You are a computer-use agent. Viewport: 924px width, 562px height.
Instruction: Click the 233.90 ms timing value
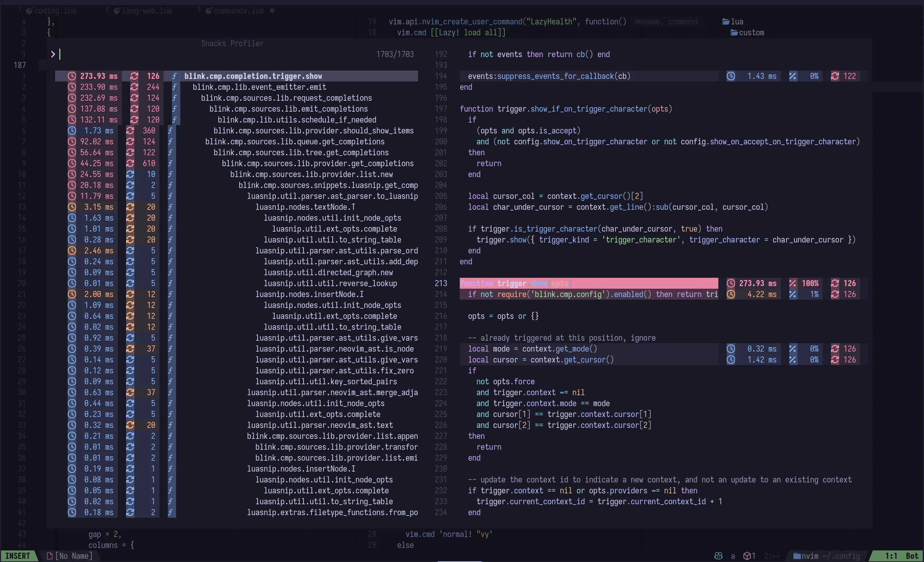(98, 87)
